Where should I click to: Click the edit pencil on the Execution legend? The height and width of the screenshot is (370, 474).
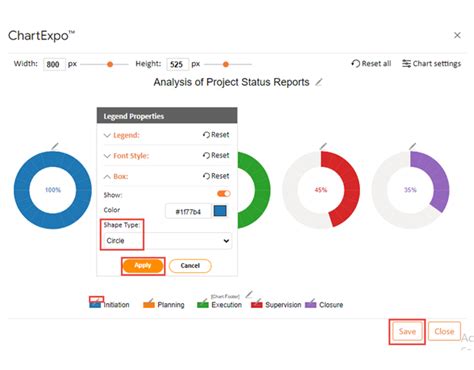pos(204,300)
